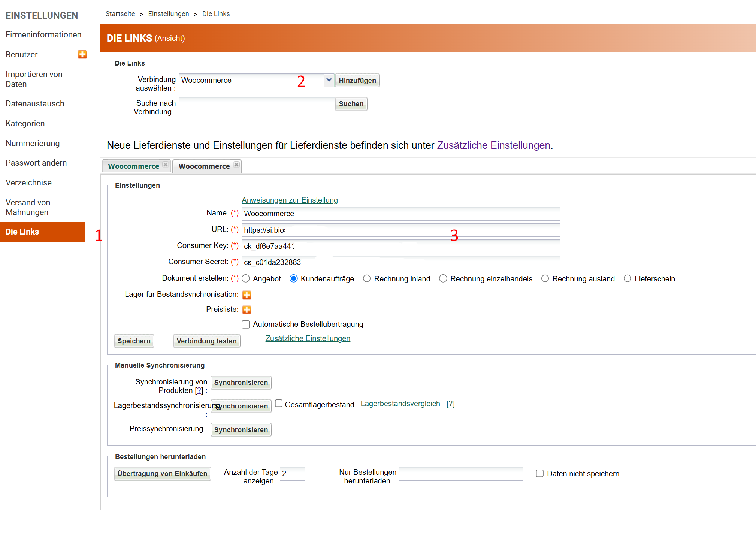Click the plus icon next to Benutzer

82,54
